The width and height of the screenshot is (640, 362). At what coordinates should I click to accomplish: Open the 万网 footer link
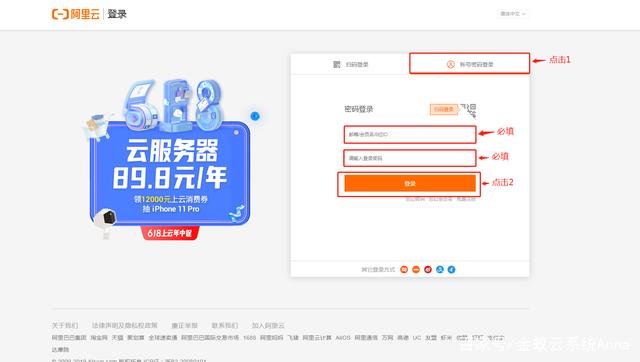387,338
